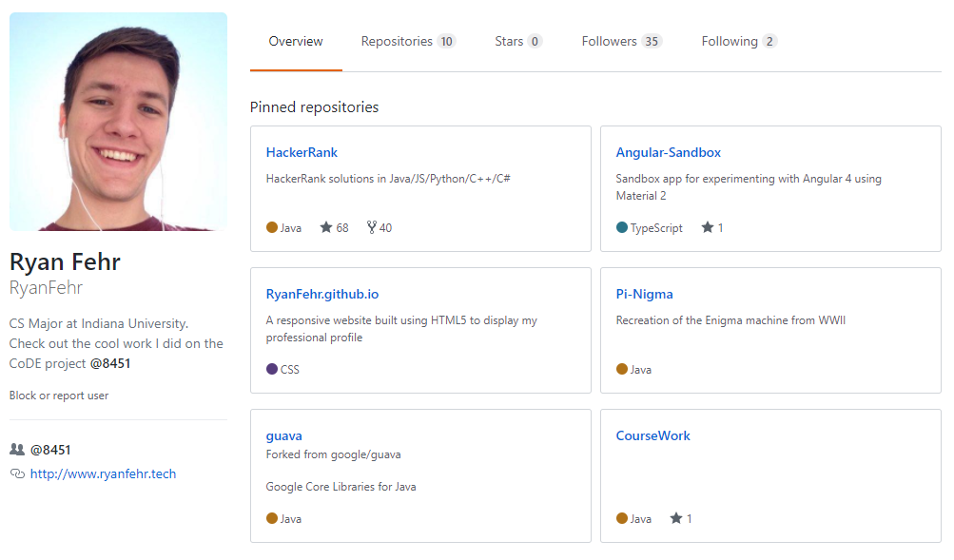954x560 pixels.
Task: Open the Pi-Nigma repository
Action: (x=644, y=294)
